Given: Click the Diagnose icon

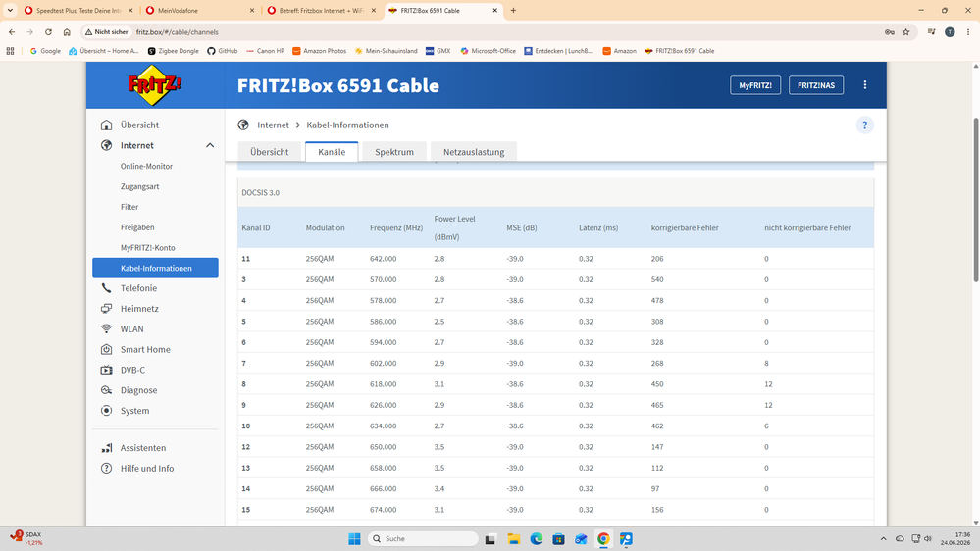Looking at the screenshot, I should pos(107,390).
